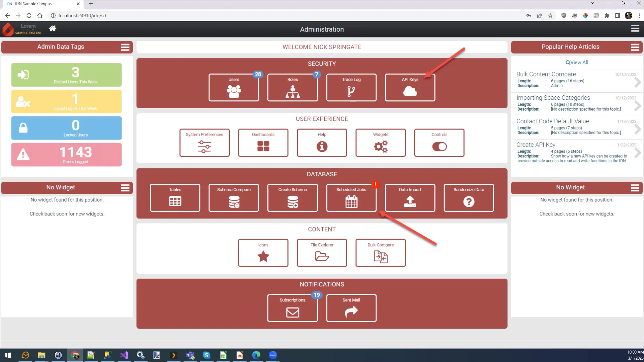Open left No Widget panel menu
644x362 pixels.
pyautogui.click(x=125, y=188)
